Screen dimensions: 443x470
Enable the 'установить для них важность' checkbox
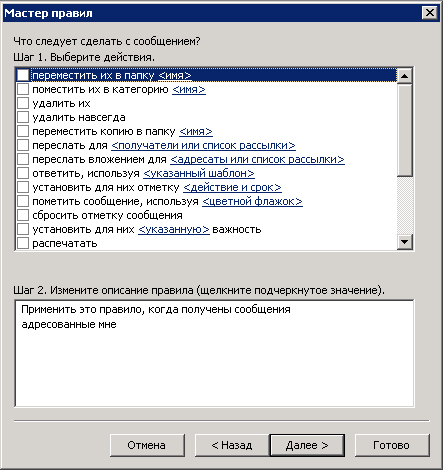click(23, 229)
